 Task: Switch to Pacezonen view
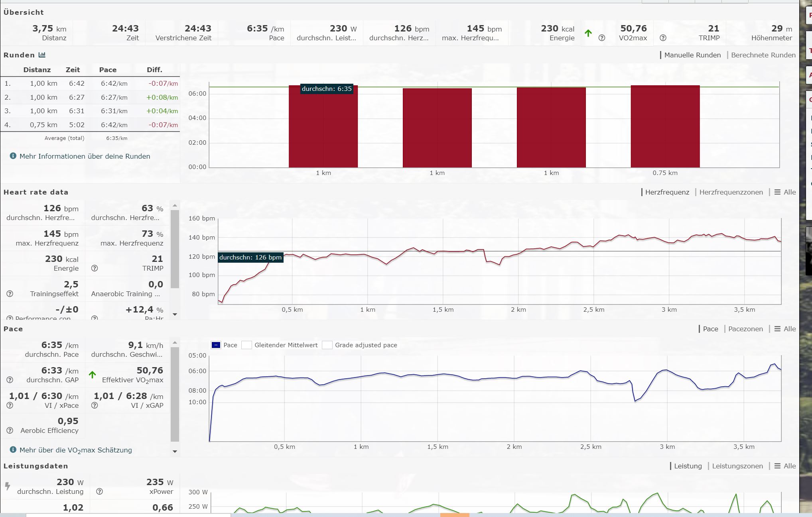[745, 329]
